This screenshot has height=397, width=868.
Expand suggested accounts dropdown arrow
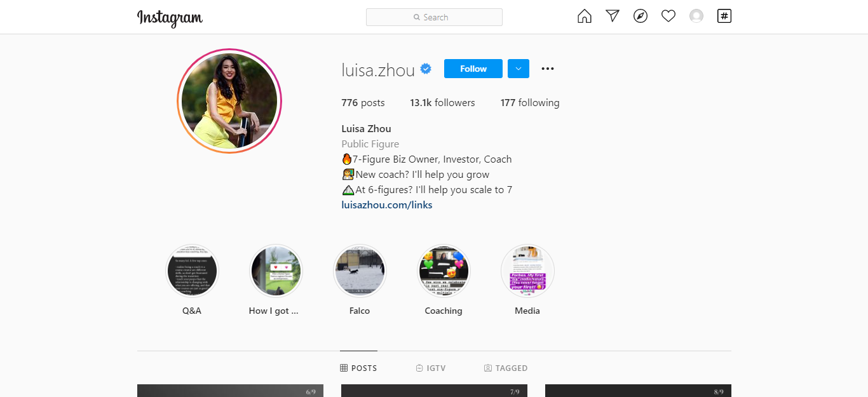(519, 69)
